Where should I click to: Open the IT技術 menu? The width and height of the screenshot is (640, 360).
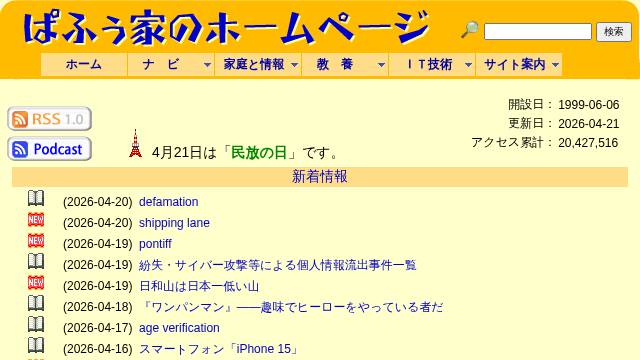click(x=432, y=64)
